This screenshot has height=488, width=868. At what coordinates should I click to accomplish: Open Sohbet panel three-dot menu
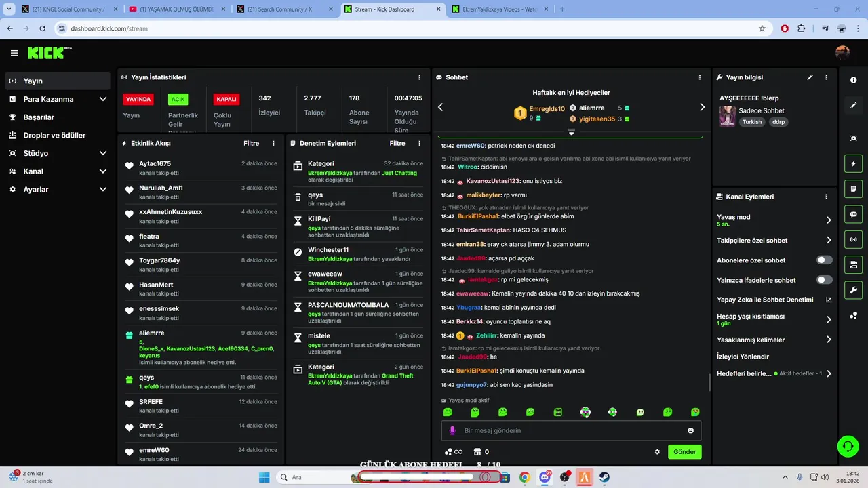tap(700, 77)
